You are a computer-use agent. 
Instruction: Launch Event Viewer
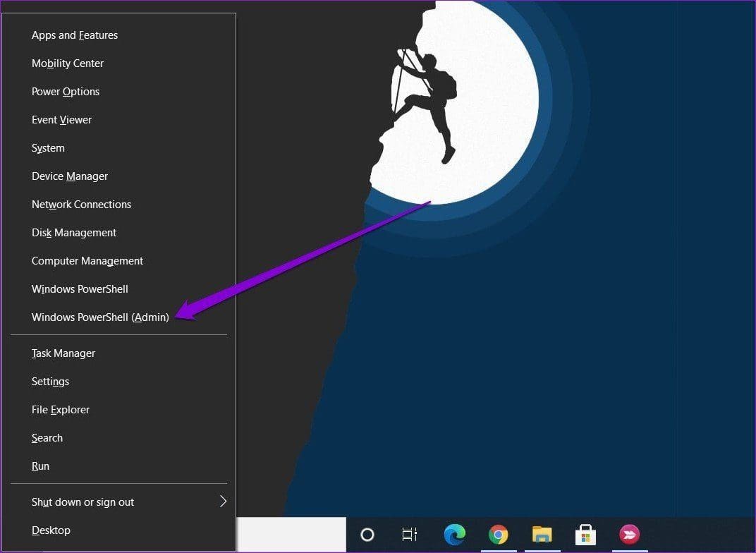coord(118,120)
